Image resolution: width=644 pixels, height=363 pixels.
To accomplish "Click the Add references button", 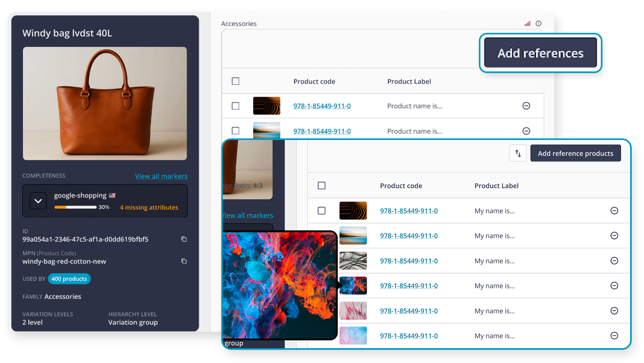I will 540,53.
